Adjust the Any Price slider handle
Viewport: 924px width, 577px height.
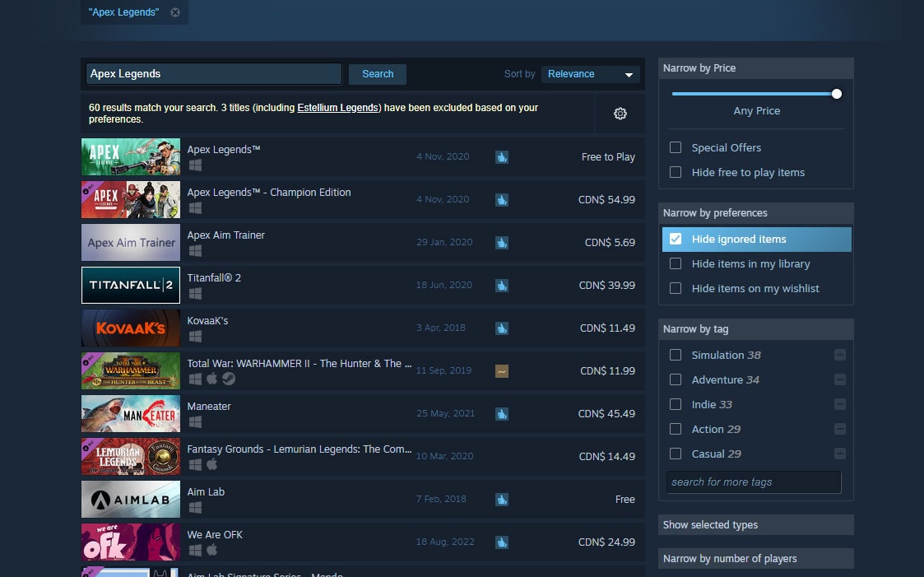coord(836,95)
